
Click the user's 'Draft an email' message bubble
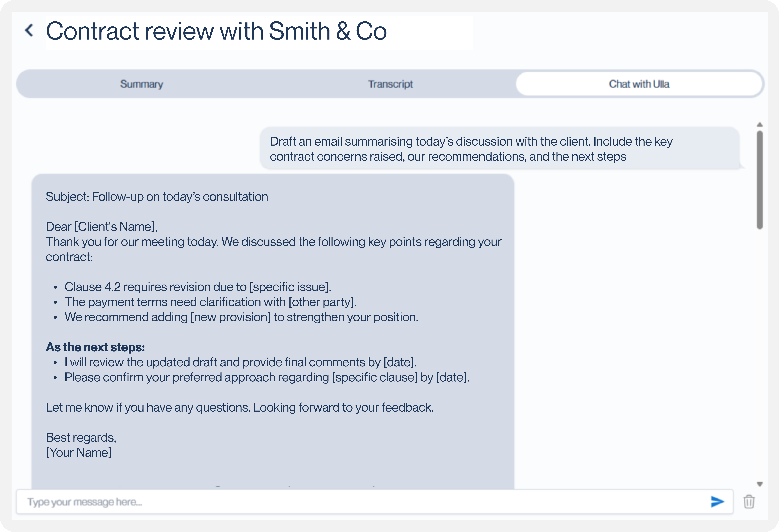click(499, 148)
